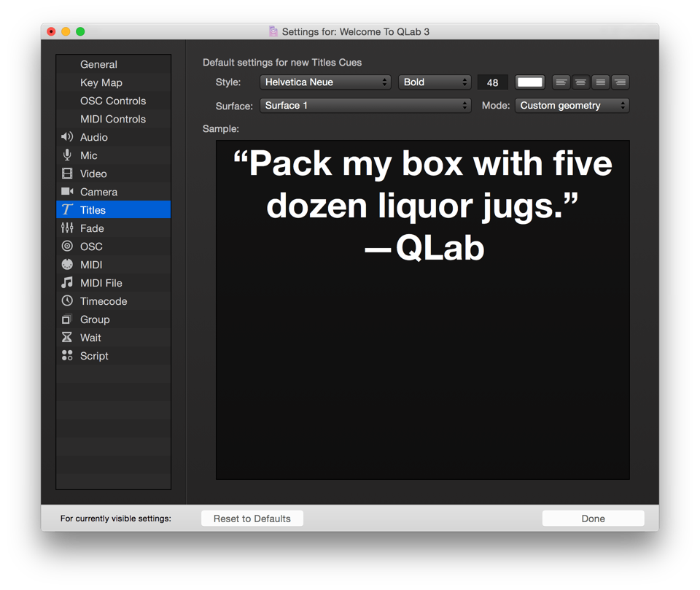Viewport: 700px width, 590px height.
Task: Select the Camera settings entry
Action: (98, 192)
